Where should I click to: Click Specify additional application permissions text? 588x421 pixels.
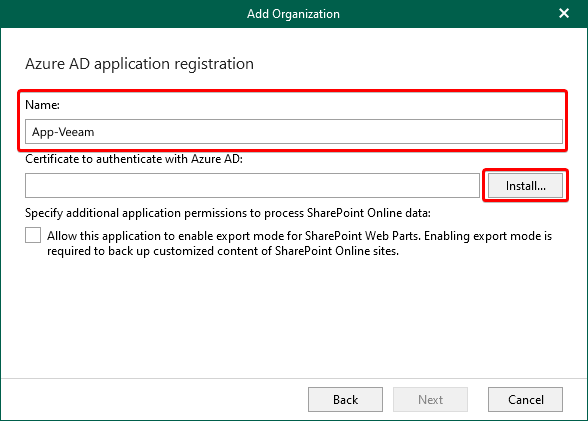pos(228,213)
